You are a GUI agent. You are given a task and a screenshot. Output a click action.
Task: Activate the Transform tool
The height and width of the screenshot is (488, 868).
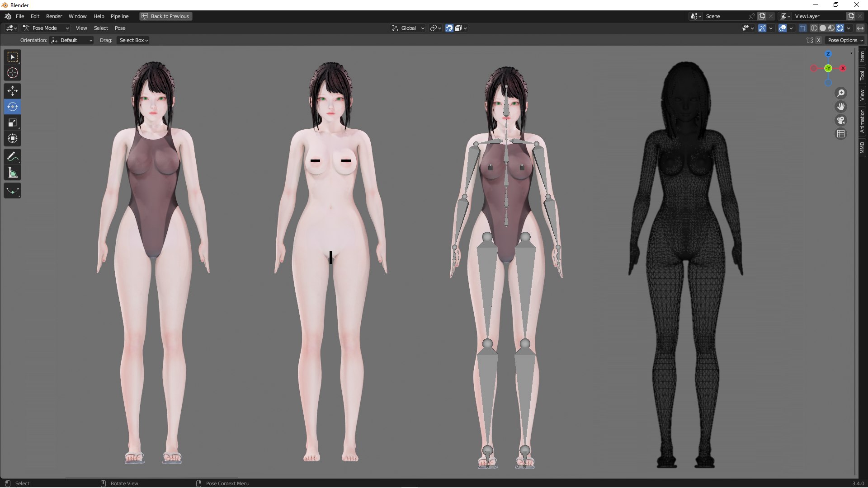tap(13, 138)
